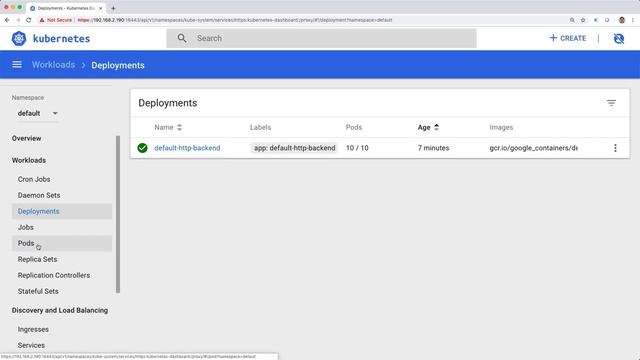This screenshot has height=360, width=640.
Task: Click the Not Secure warning icon
Action: 42,20
